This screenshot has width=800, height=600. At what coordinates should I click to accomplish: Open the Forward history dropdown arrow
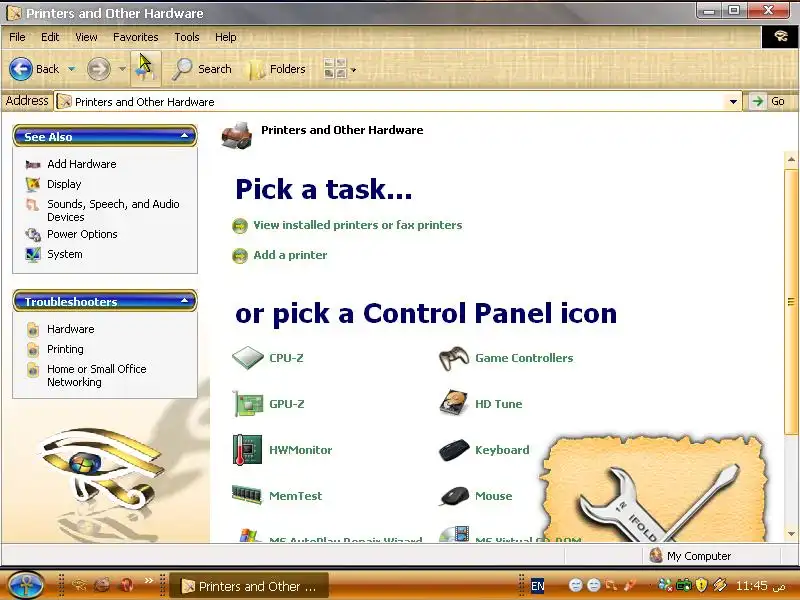pos(122,69)
